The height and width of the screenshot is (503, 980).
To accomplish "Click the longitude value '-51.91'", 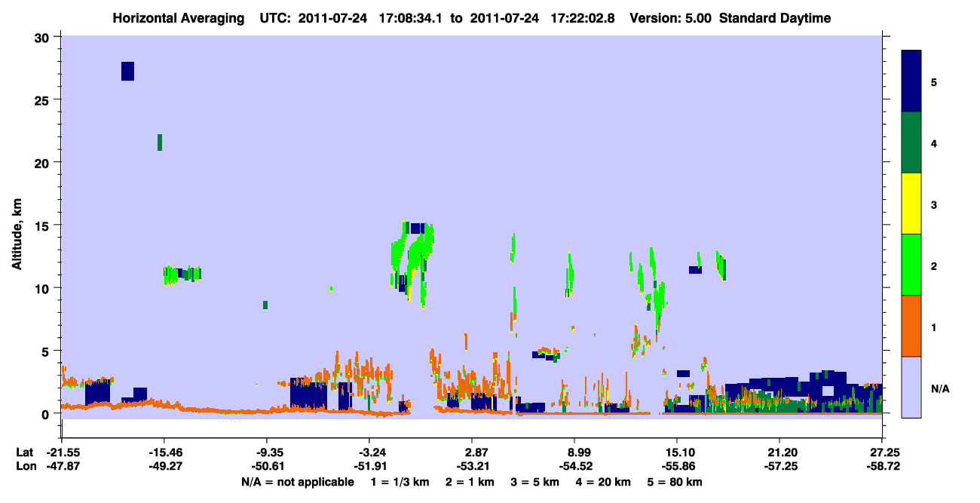I will click(369, 467).
